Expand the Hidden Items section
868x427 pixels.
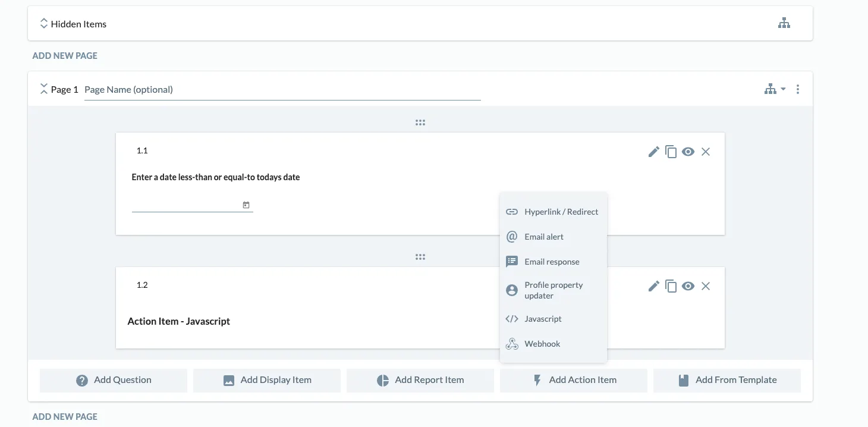click(44, 23)
